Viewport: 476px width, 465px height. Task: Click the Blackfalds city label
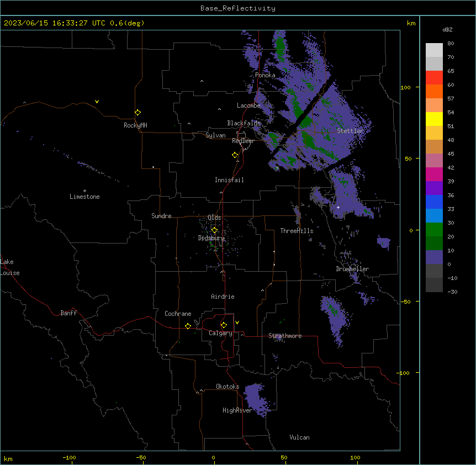(244, 123)
